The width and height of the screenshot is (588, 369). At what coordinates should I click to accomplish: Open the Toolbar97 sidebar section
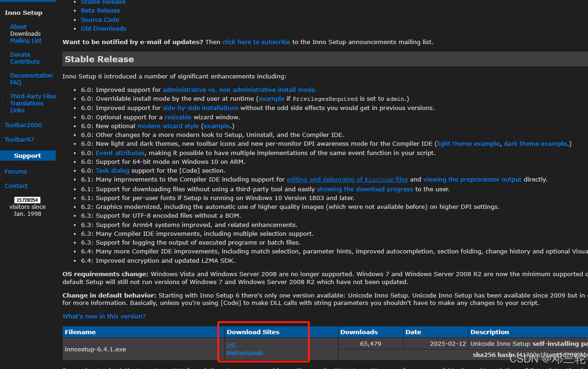20,139
